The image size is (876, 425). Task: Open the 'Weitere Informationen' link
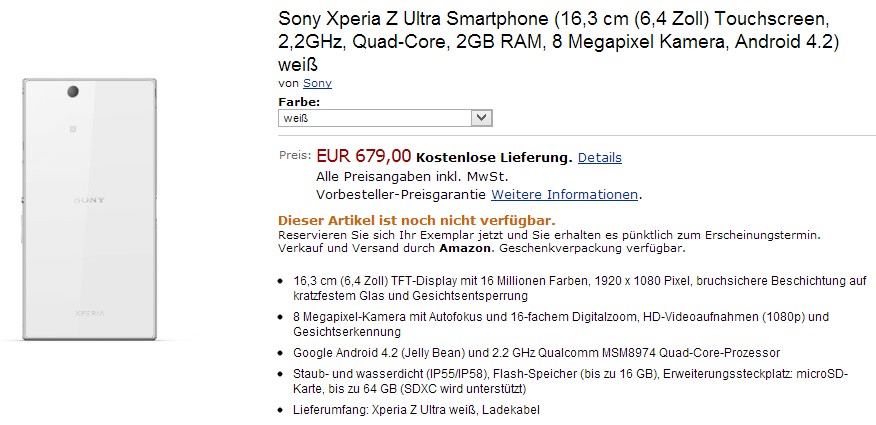565,193
